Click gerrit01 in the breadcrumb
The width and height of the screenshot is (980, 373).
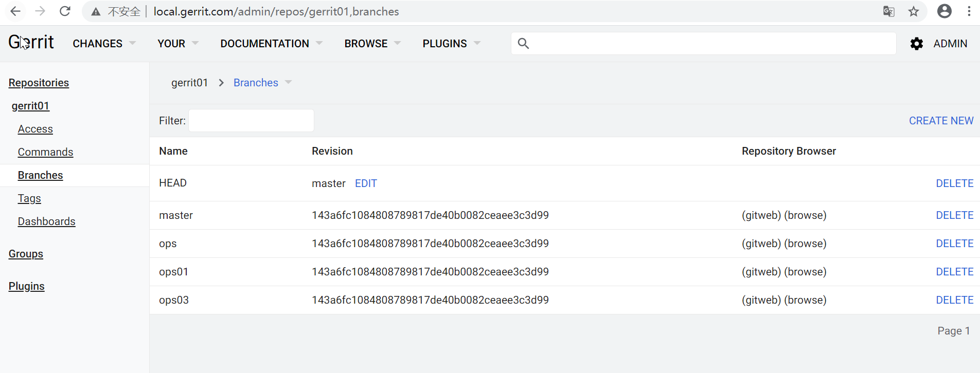tap(189, 83)
